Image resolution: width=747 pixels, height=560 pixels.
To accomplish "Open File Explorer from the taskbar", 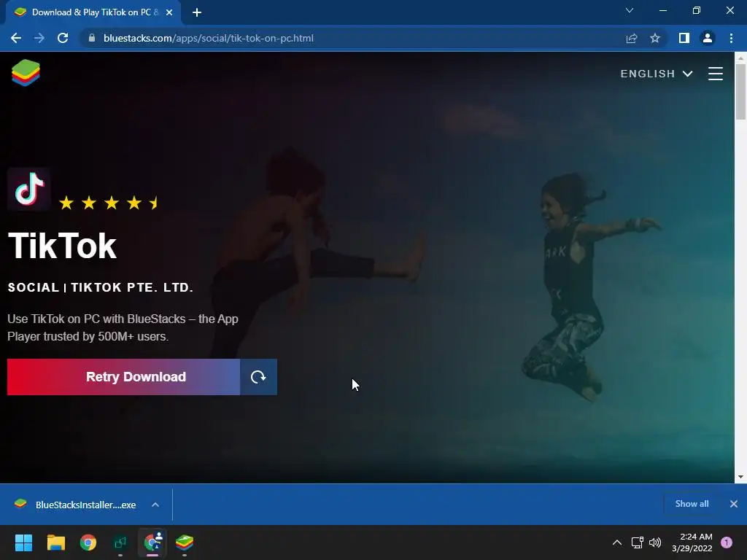I will tap(55, 542).
